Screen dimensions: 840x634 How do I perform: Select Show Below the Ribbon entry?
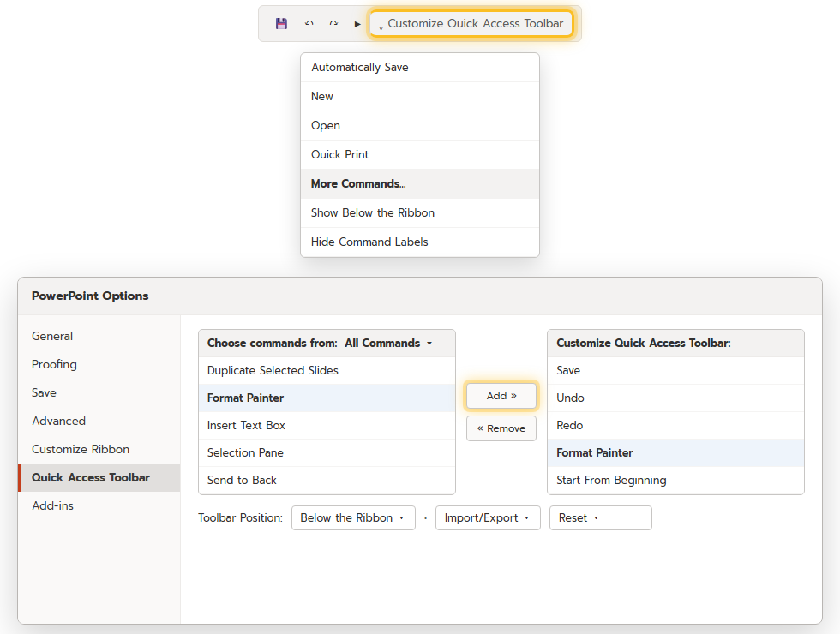point(419,213)
